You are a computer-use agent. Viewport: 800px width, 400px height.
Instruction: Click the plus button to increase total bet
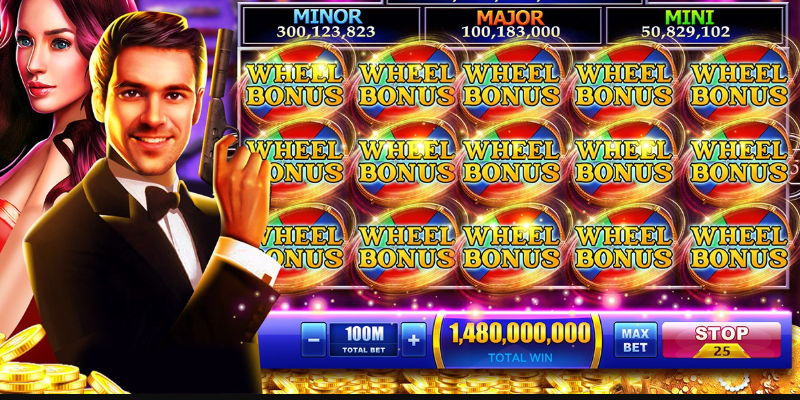pyautogui.click(x=414, y=340)
